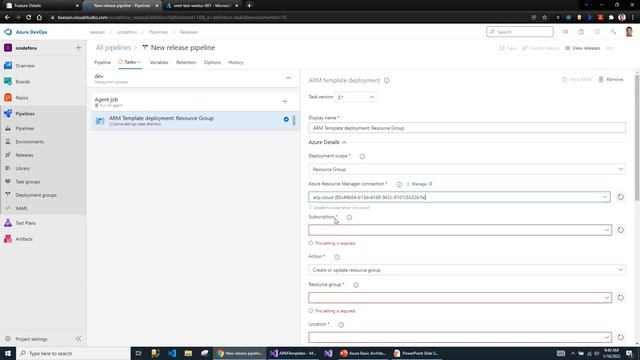Open the Action dropdown
The height and width of the screenshot is (360, 640).
[467, 270]
